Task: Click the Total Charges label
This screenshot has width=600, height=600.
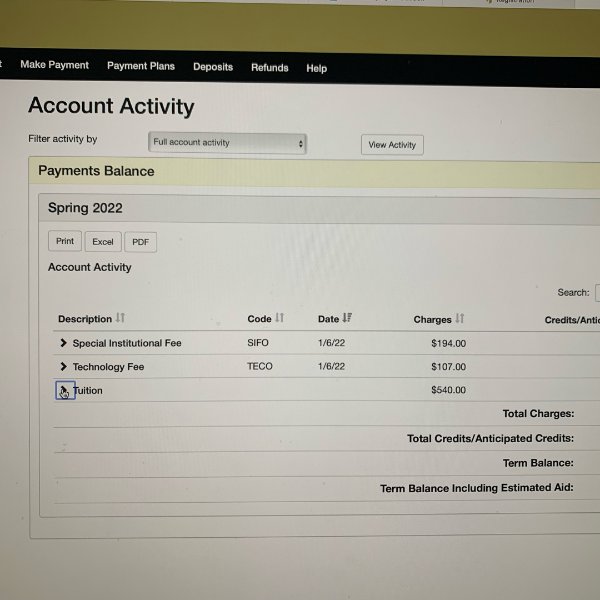Action: coord(538,413)
